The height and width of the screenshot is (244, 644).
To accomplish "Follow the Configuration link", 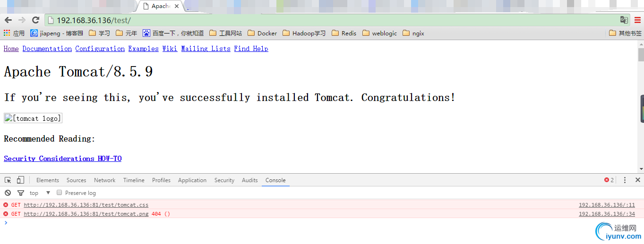I will (100, 49).
